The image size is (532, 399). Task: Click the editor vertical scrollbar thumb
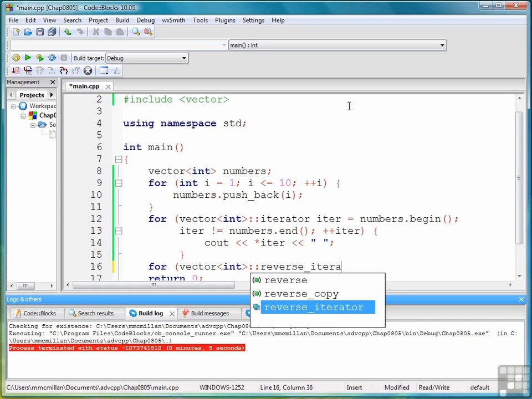519,177
